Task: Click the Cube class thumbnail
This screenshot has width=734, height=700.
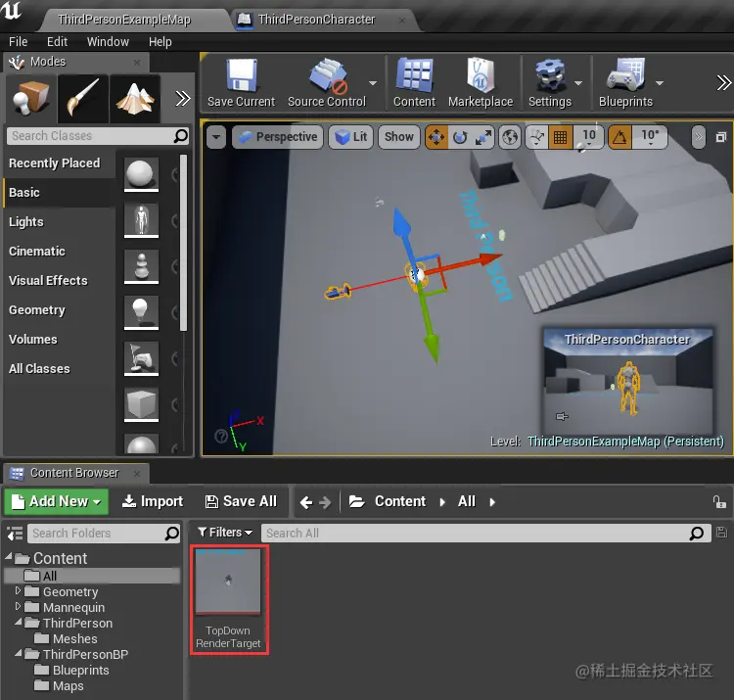Action: tap(141, 404)
